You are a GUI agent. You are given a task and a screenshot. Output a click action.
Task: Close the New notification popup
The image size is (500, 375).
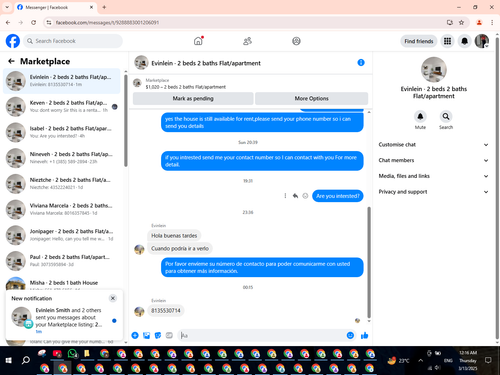tap(113, 298)
